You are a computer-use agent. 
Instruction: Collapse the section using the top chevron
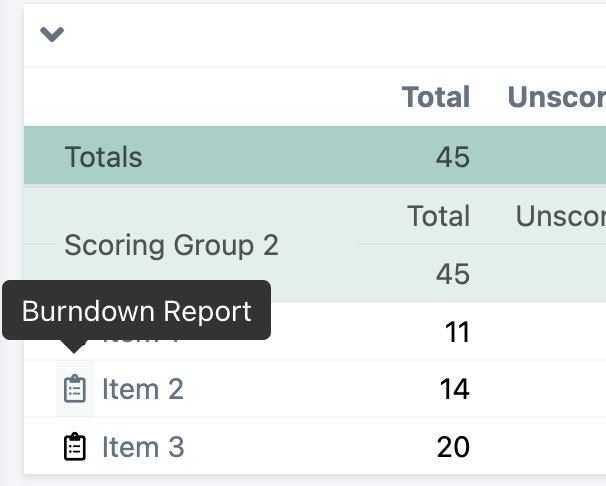point(52,35)
